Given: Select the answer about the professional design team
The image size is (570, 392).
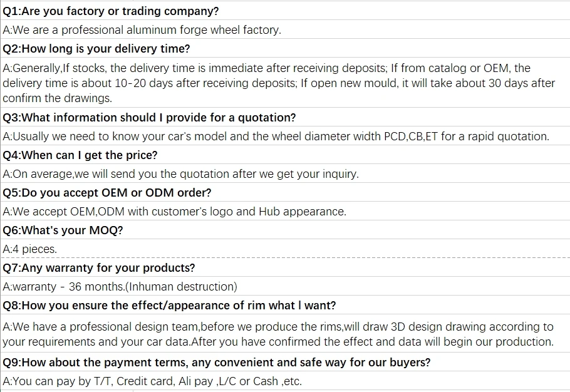Looking at the screenshot, I should point(278,334).
